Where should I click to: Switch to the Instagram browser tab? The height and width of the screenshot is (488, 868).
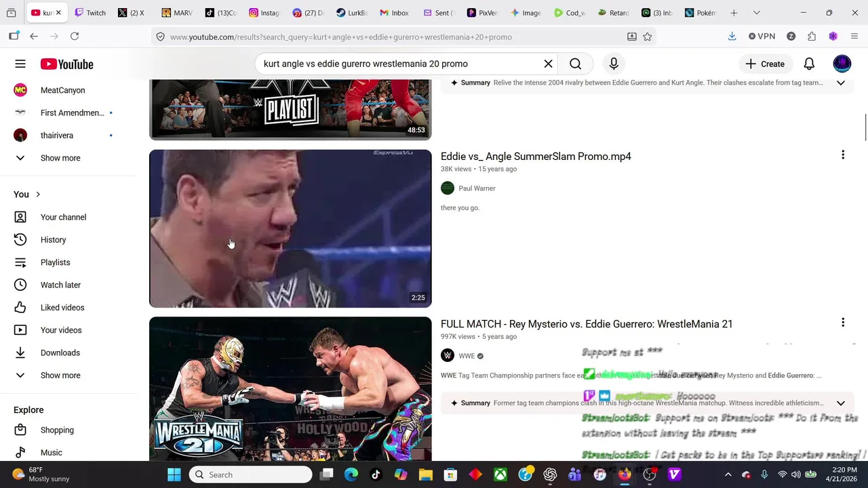coord(264,13)
